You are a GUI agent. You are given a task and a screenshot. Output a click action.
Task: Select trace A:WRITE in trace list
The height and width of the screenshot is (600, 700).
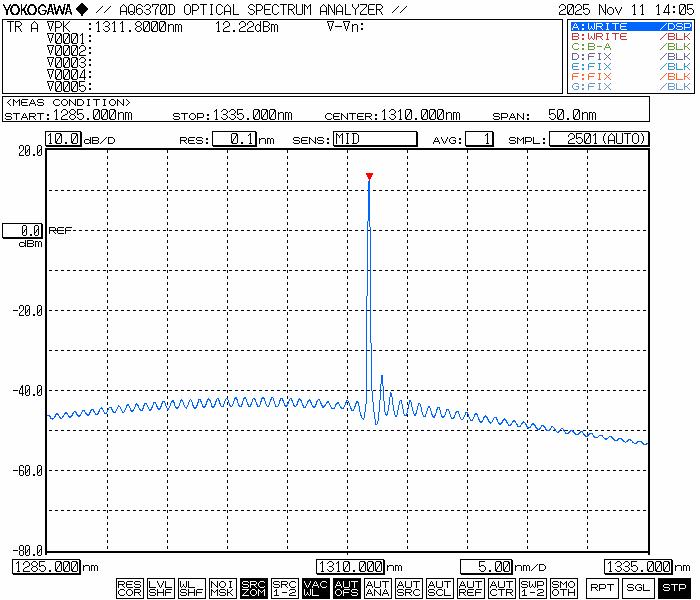(629, 26)
